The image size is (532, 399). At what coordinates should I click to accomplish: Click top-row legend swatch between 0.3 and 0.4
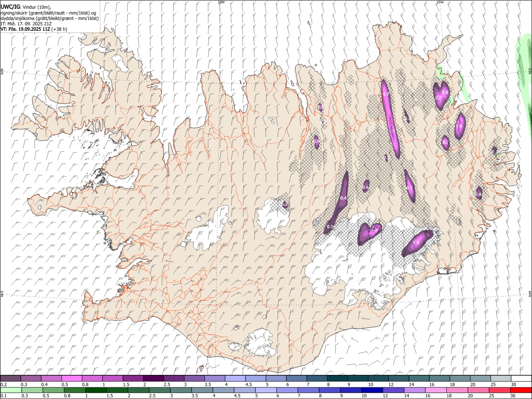point(31,378)
